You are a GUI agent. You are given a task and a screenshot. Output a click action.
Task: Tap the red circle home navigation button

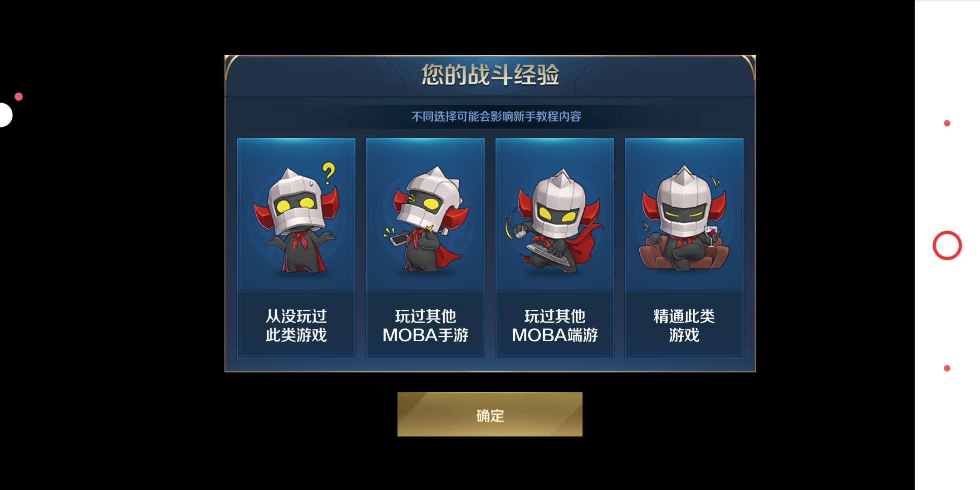tap(947, 245)
